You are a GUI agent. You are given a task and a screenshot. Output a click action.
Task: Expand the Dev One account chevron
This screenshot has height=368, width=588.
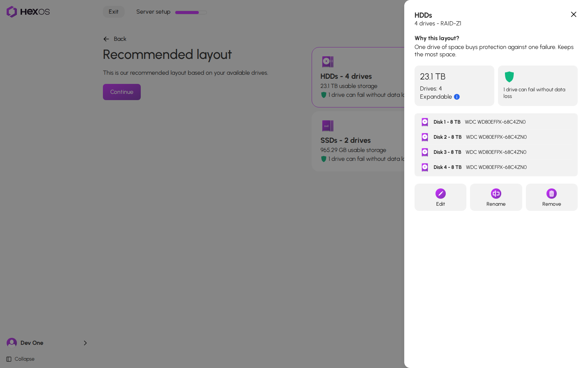[85, 343]
